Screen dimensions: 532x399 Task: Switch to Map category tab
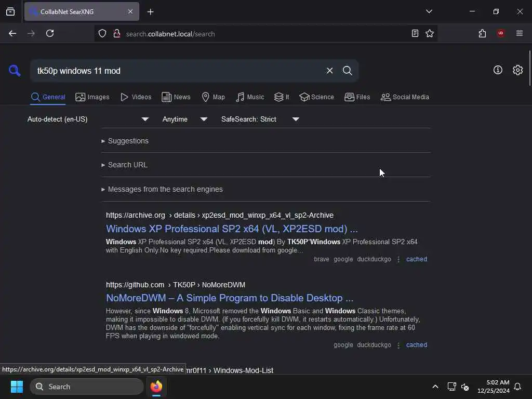tap(213, 97)
